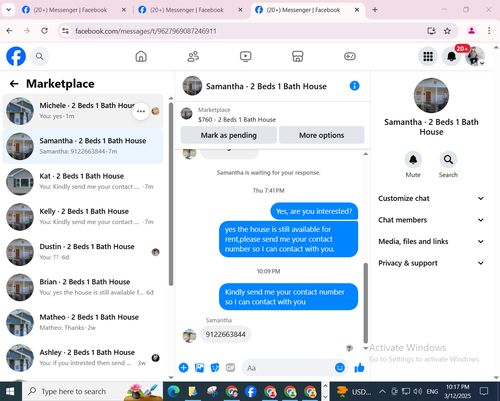This screenshot has width=500, height=401.
Task: Open File Explorer from the taskbar
Action: click(193, 391)
